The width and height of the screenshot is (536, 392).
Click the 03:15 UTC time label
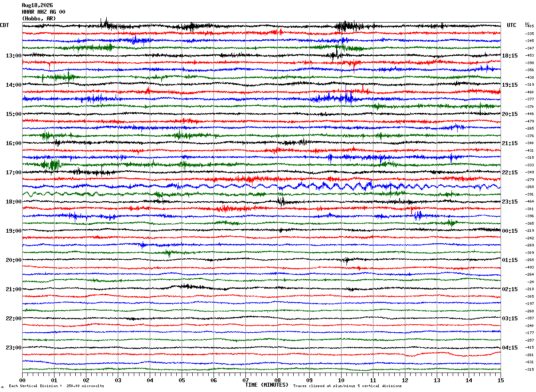510,319
